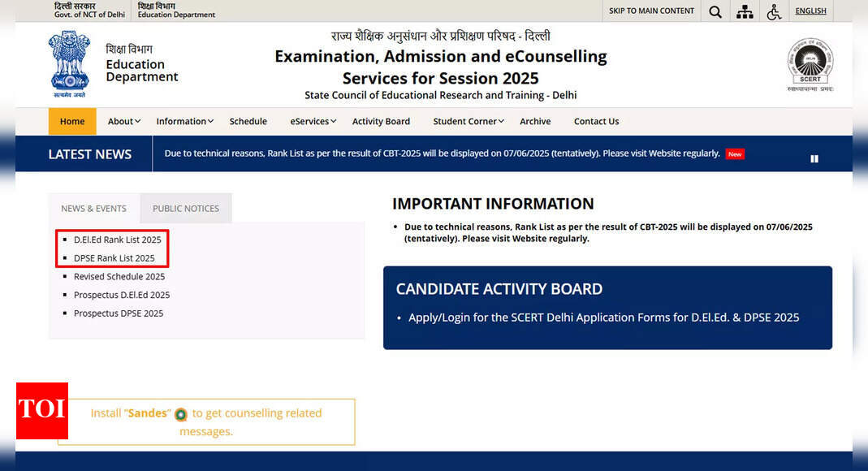868x471 pixels.
Task: Open accessibility wheelchair icon options
Action: (x=774, y=11)
